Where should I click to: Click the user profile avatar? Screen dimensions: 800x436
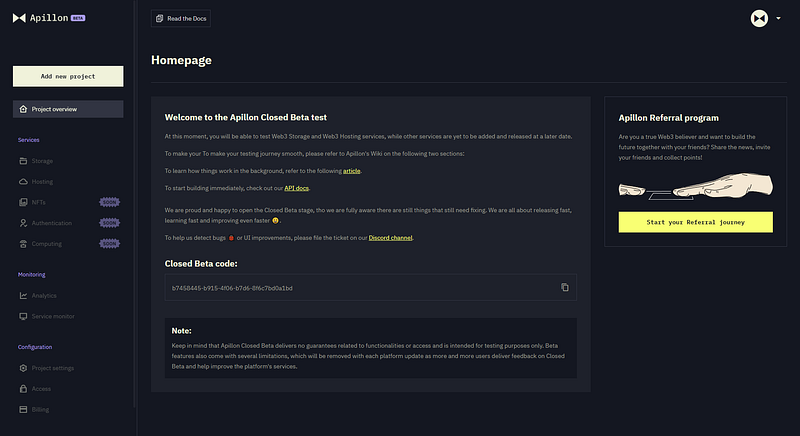click(759, 18)
